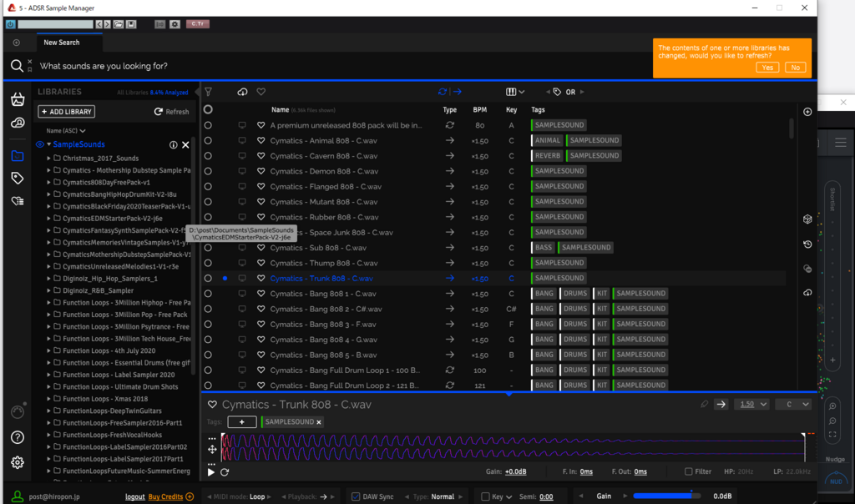Toggle visibility eye of SampleSounds library
855x504 pixels.
tap(40, 144)
